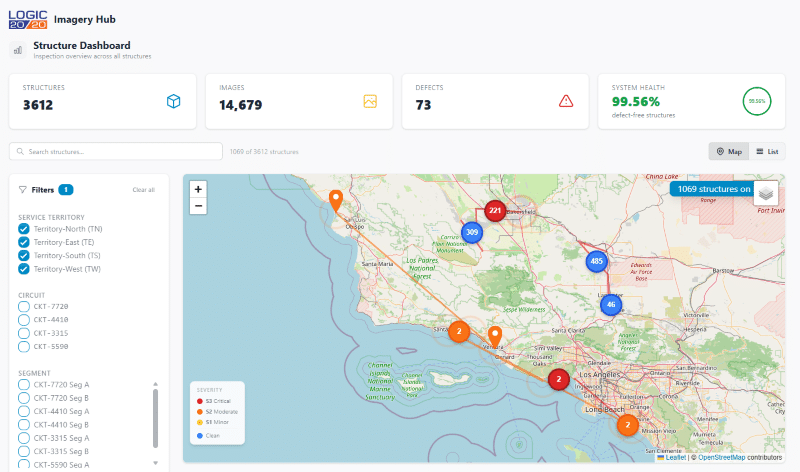
Task: Click the dashboard bar chart icon
Action: (x=18, y=50)
